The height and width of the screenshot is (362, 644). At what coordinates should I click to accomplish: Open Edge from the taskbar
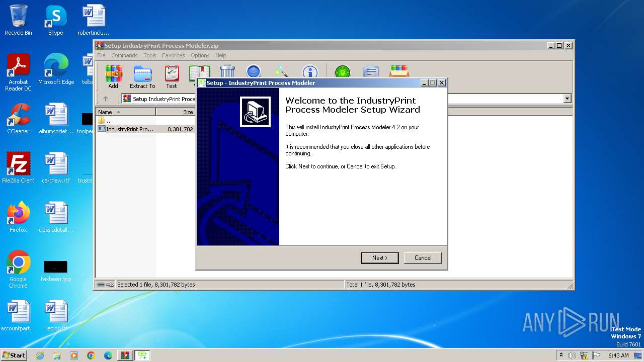[x=108, y=355]
